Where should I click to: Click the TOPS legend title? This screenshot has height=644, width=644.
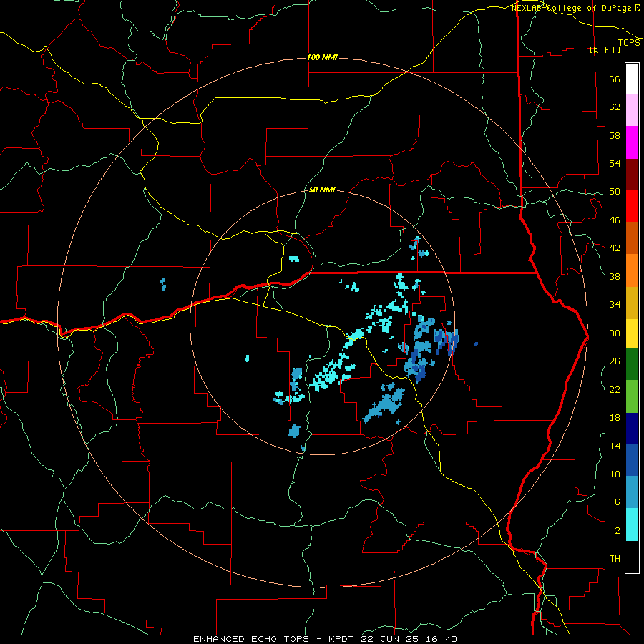(629, 43)
